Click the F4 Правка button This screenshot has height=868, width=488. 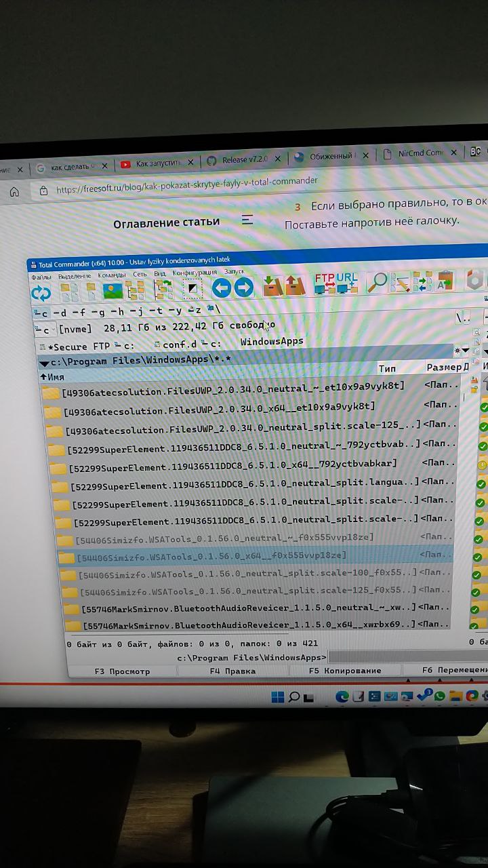coord(232,671)
